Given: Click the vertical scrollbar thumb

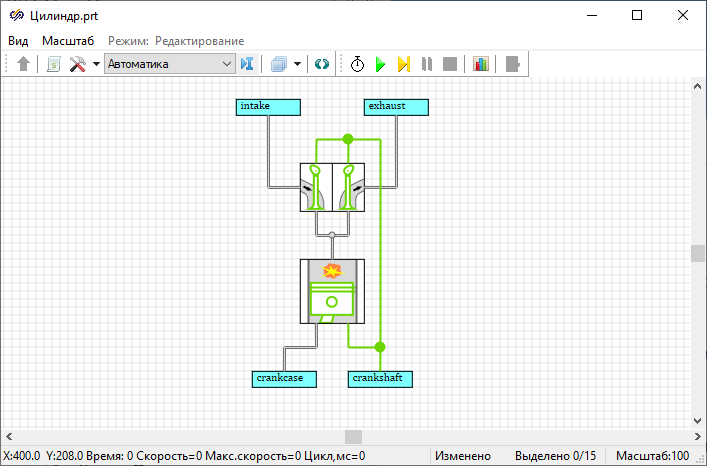Looking at the screenshot, I should 698,253.
